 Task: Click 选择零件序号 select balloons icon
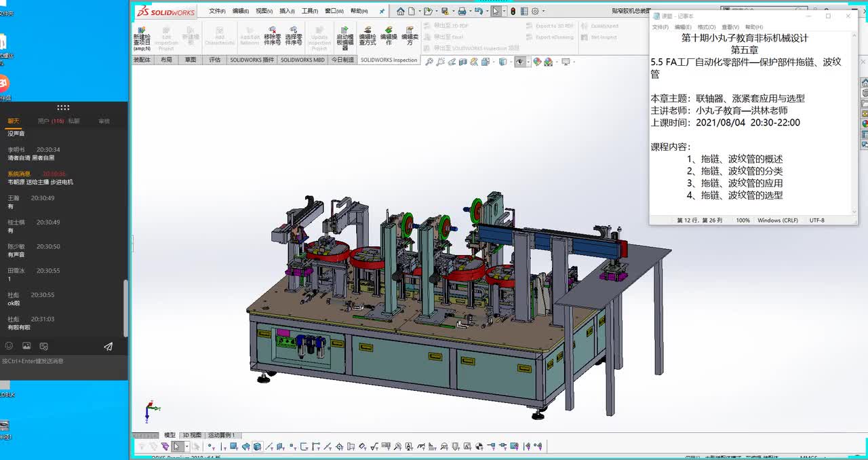(294, 36)
